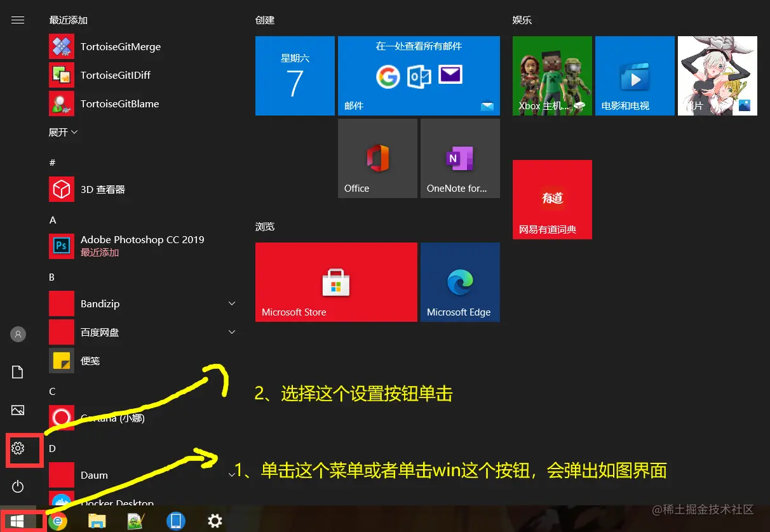Expand the 百度网盘 folder chevron

point(232,332)
